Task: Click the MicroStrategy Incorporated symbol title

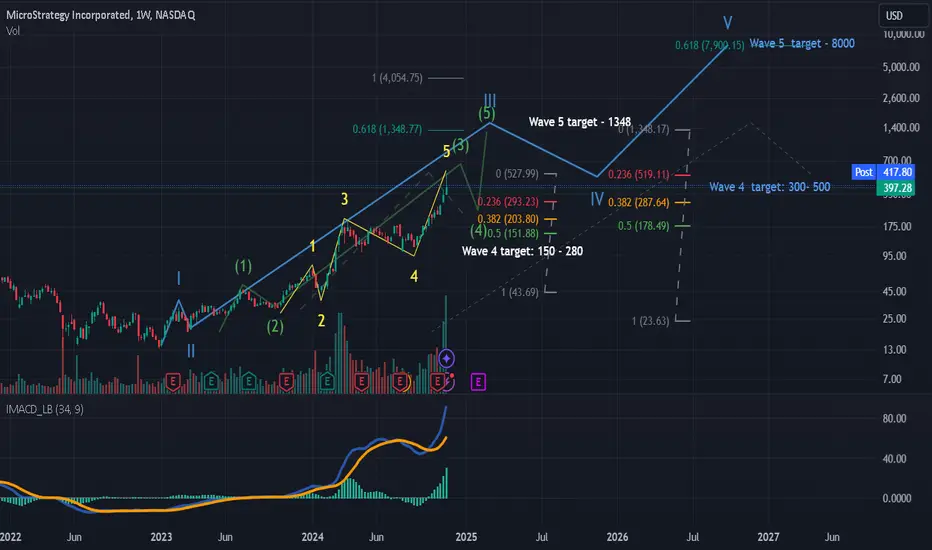Action: (100, 15)
